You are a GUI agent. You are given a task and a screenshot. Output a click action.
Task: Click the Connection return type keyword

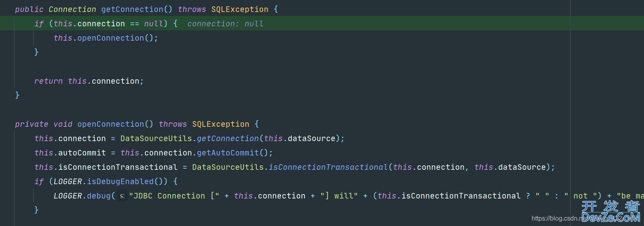tap(72, 9)
